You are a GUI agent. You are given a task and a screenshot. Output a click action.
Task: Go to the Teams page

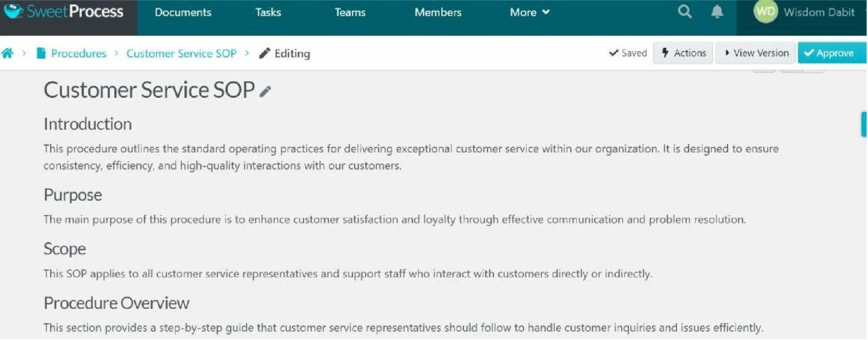coord(350,12)
